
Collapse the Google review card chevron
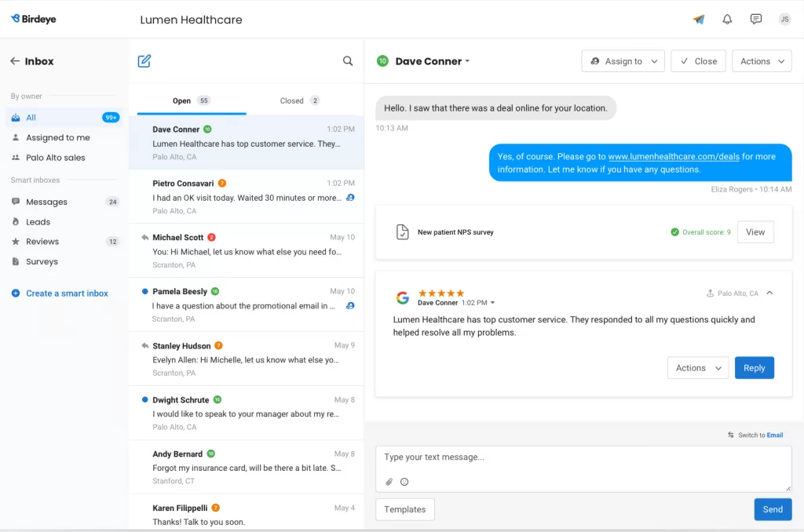click(x=769, y=293)
